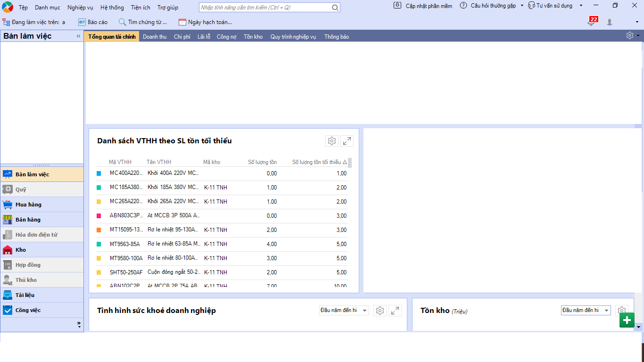Expand more sidebar modules chevron
The image size is (644, 362).
[79, 325]
